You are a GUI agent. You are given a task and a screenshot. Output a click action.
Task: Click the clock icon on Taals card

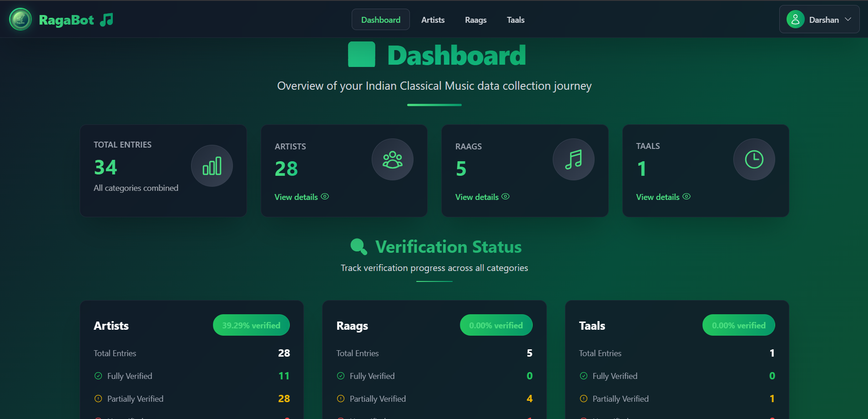point(754,159)
